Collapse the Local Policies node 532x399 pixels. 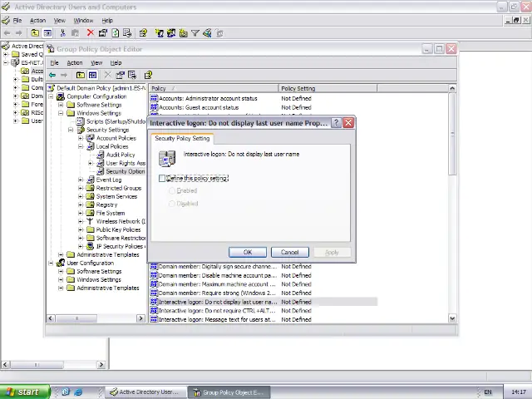81,146
